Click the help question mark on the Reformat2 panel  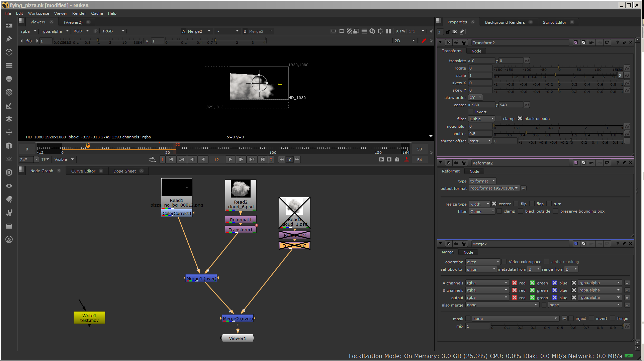(x=617, y=163)
